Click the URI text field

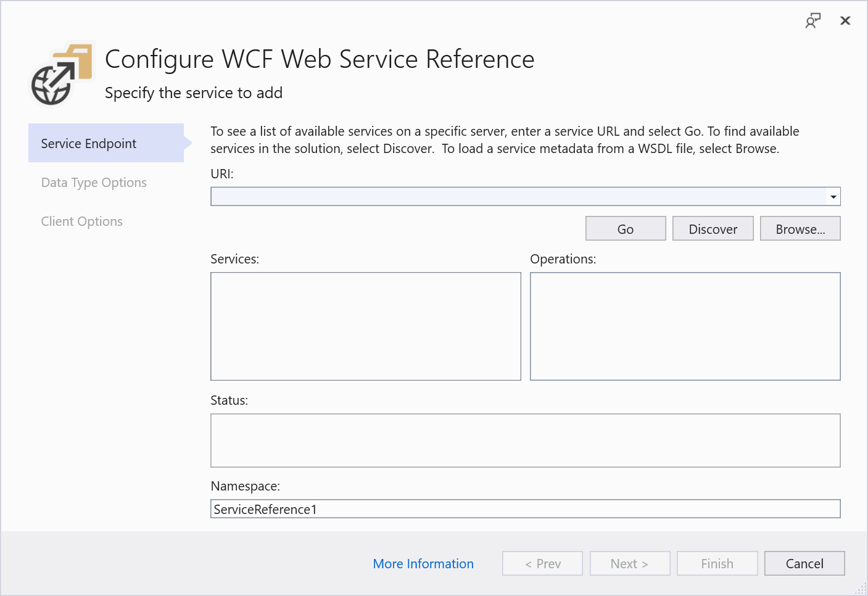(494, 196)
